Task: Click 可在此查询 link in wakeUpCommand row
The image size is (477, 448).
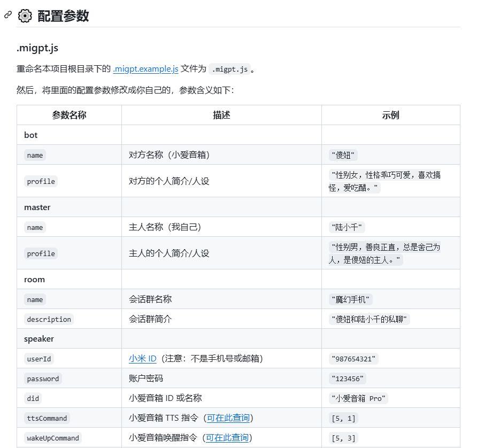Action: 226,438
